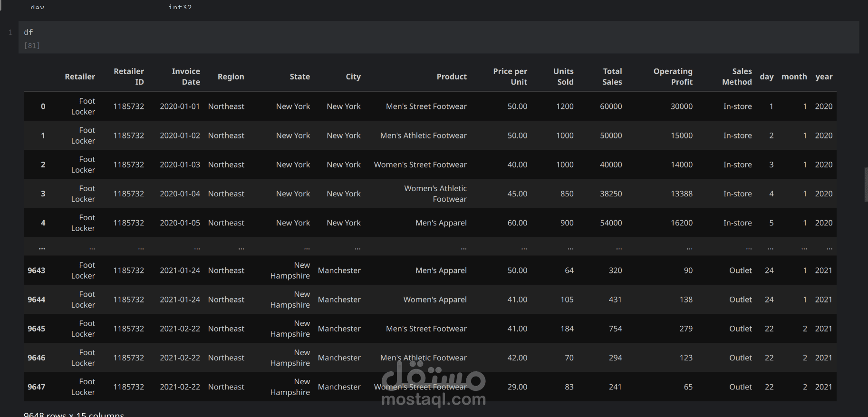Click invoice date 2020-01-03

click(180, 165)
